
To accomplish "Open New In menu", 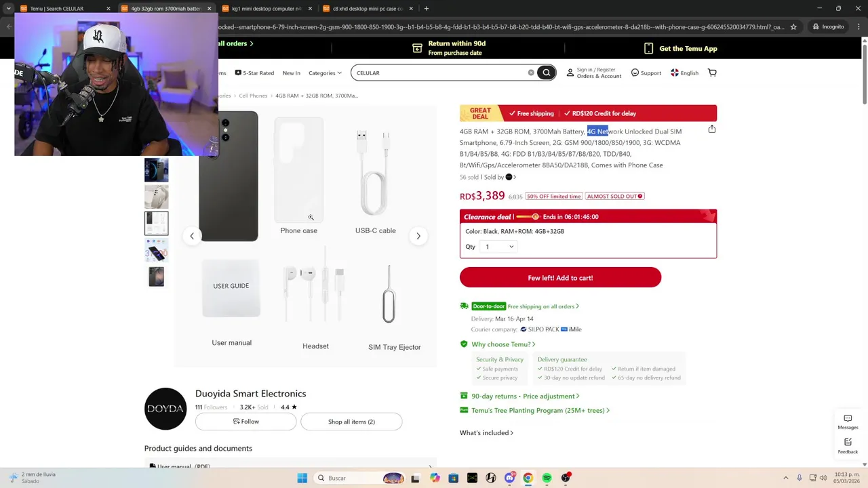I will pyautogui.click(x=292, y=73).
